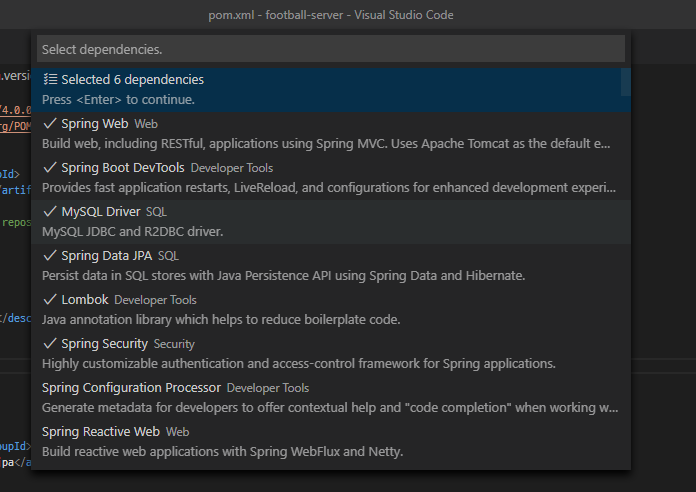Click the checklist icon beside Selected 6 dependencies

point(50,79)
